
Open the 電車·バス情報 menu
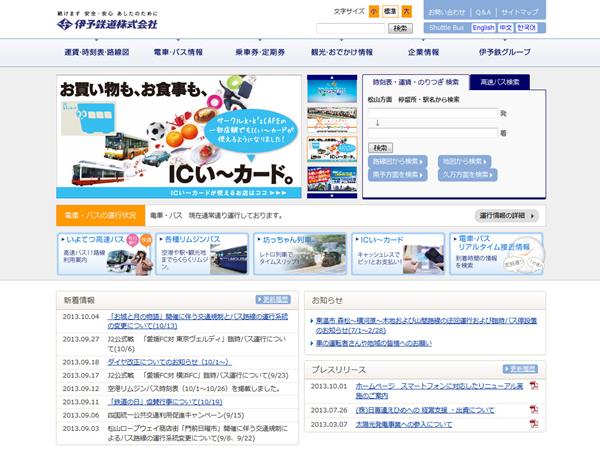tap(178, 52)
